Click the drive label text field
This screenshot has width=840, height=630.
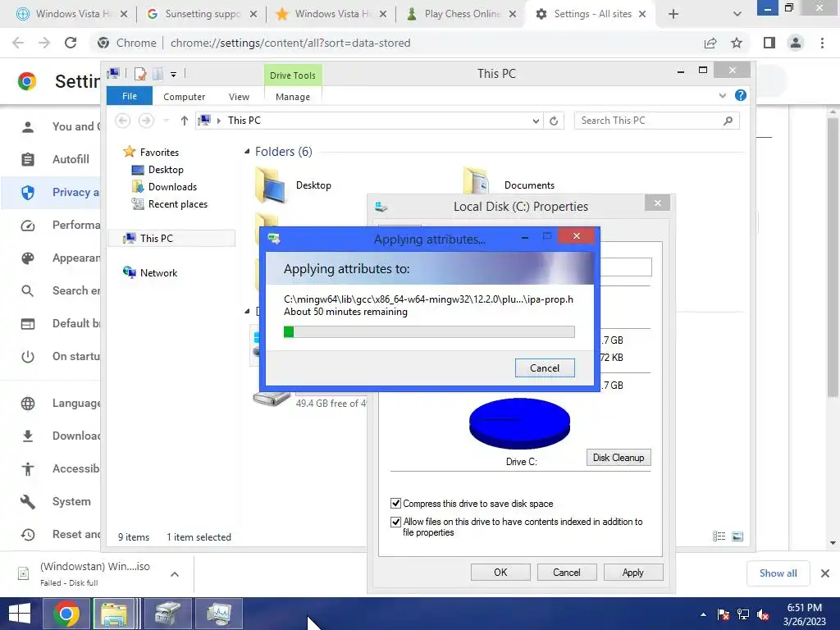tap(626, 267)
